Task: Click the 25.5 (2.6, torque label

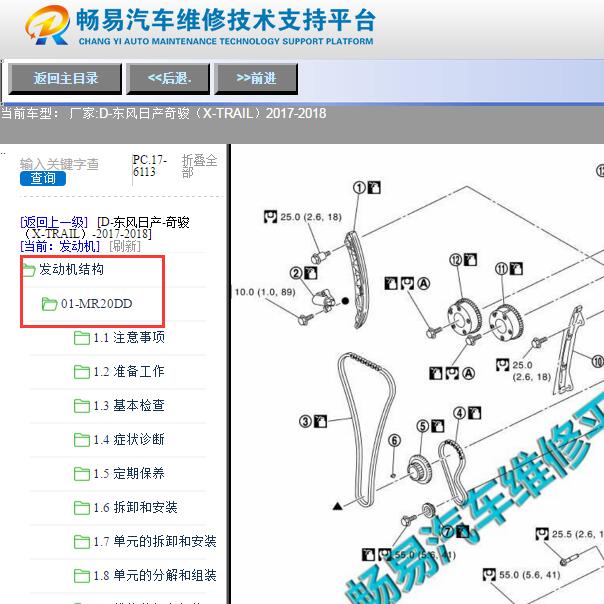Action: [577, 534]
